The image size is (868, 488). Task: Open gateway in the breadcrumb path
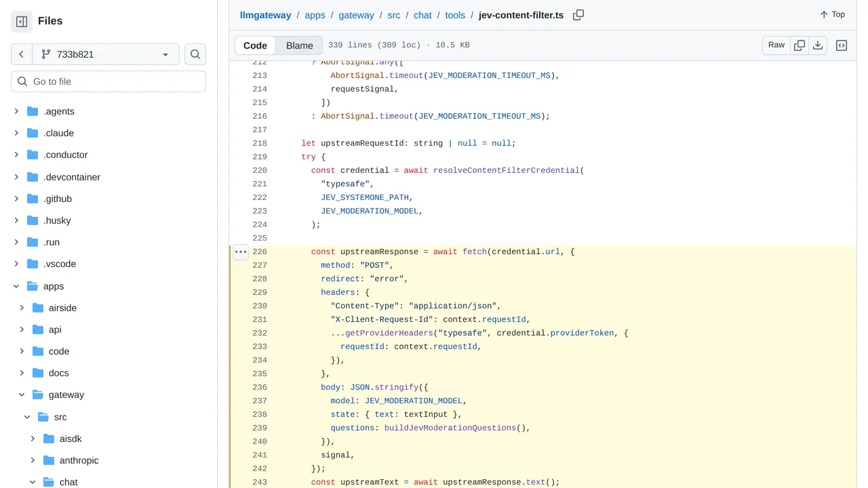pos(356,15)
